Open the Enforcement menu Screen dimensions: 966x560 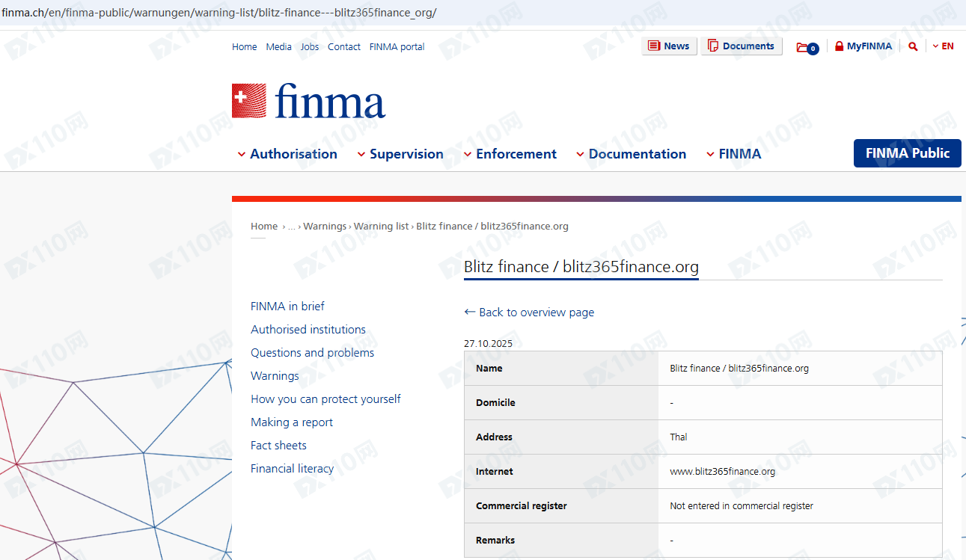510,154
